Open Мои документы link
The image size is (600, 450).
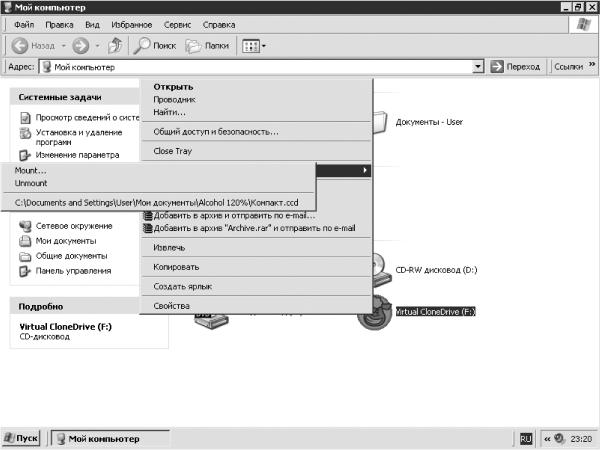(66, 241)
